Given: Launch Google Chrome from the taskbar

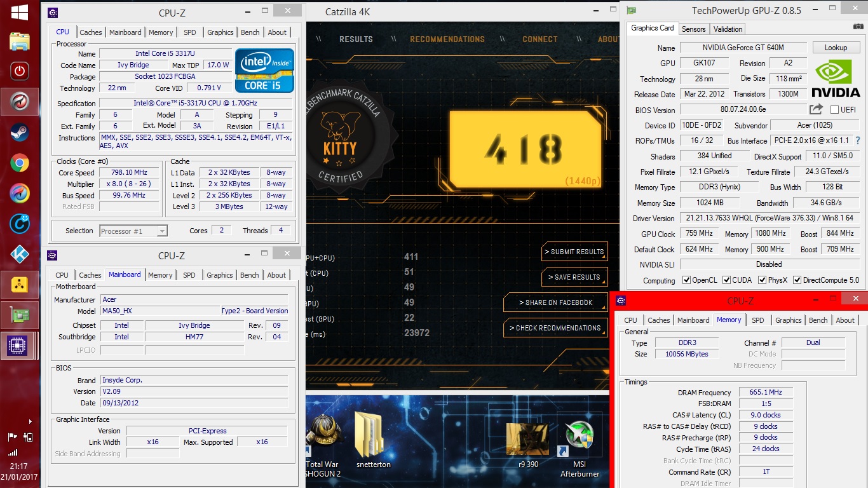Looking at the screenshot, I should (20, 163).
